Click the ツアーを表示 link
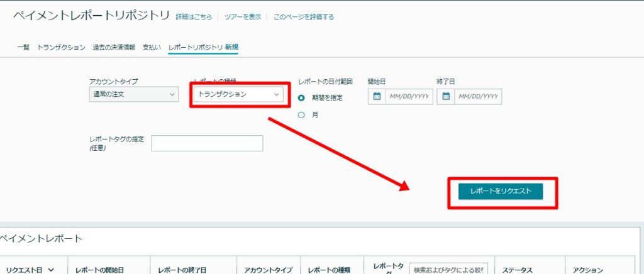Image resolution: width=644 pixels, height=274 pixels. (x=242, y=17)
